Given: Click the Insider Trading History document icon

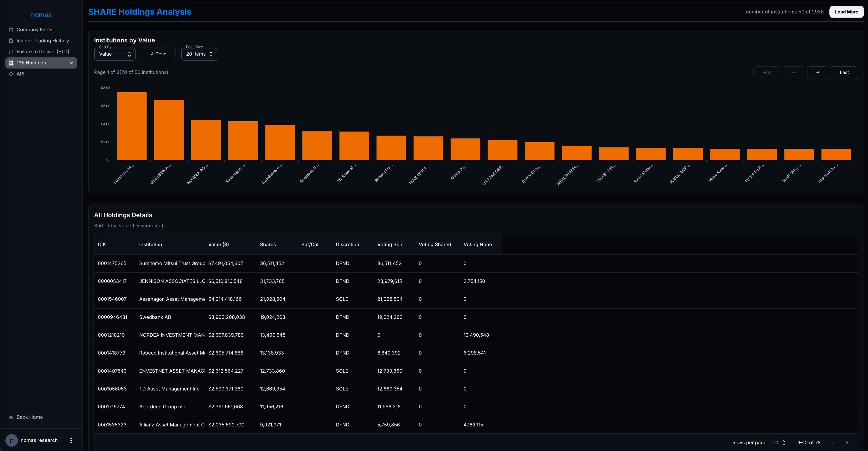Looking at the screenshot, I should pyautogui.click(x=11, y=41).
